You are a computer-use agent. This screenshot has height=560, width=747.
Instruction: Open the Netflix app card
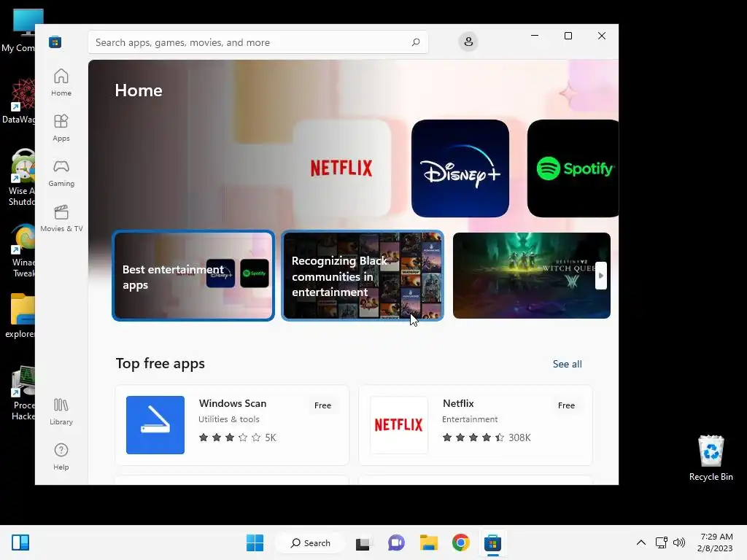click(x=476, y=425)
